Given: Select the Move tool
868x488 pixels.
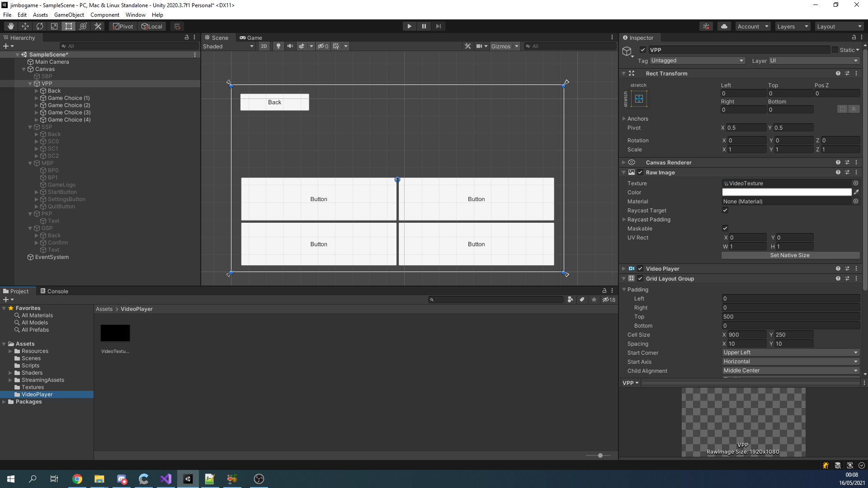Looking at the screenshot, I should (x=25, y=26).
